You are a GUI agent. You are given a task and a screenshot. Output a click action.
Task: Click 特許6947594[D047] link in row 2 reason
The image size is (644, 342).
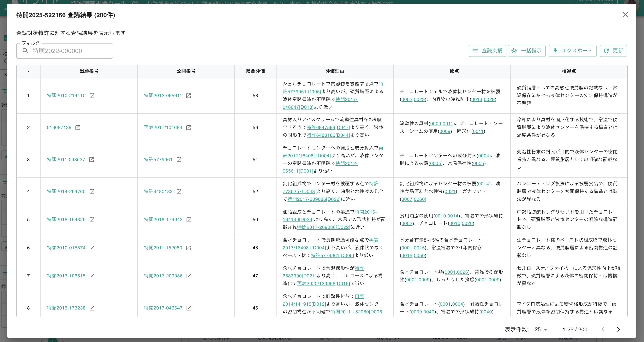click(328, 127)
